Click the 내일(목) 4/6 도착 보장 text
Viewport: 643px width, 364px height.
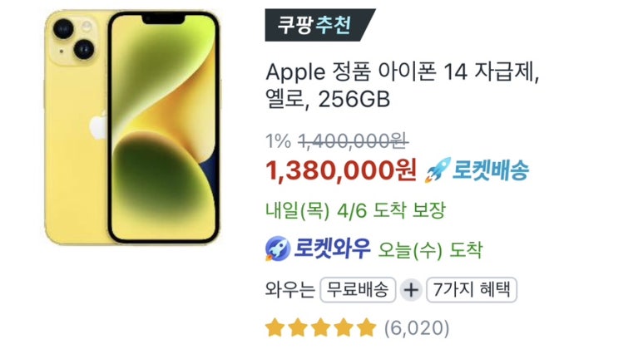click(355, 211)
